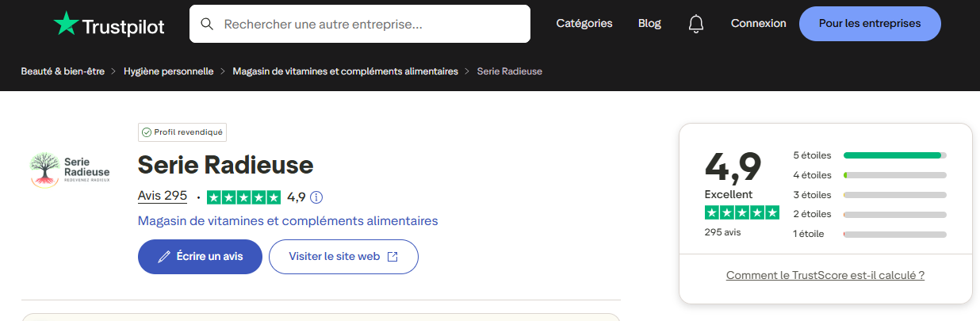Filter reviews by 1 étoile
The image size is (980, 321).
[x=870, y=234]
